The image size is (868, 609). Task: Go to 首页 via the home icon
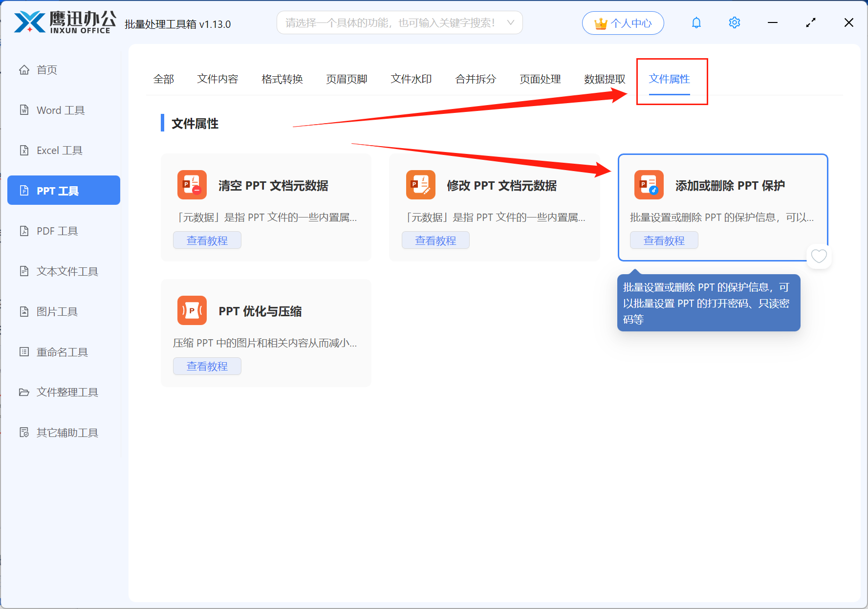click(x=46, y=69)
